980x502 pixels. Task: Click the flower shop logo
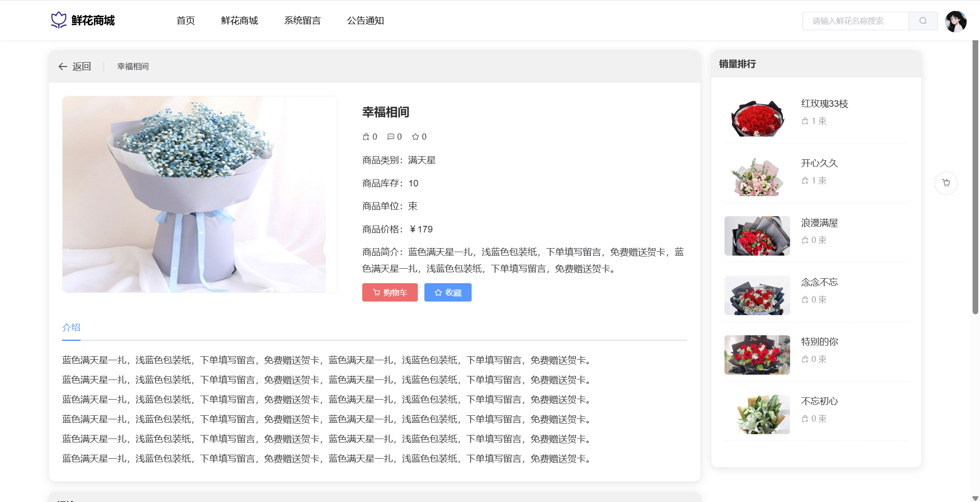[x=59, y=20]
